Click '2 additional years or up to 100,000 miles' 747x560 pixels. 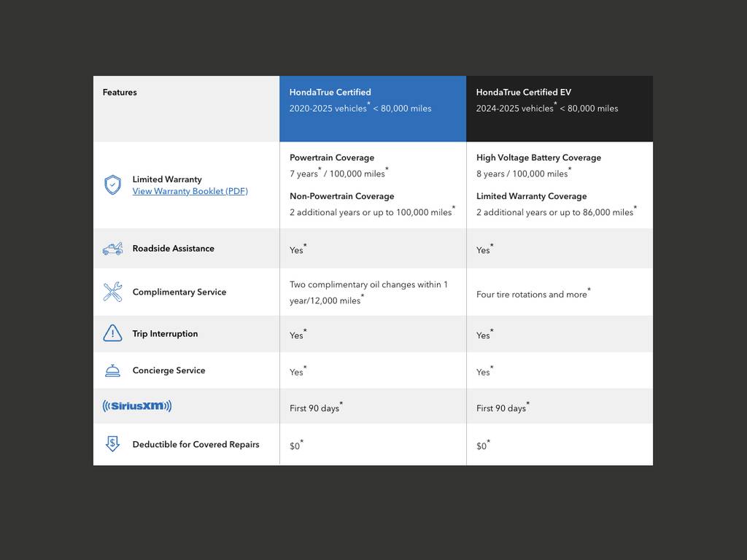click(x=372, y=211)
